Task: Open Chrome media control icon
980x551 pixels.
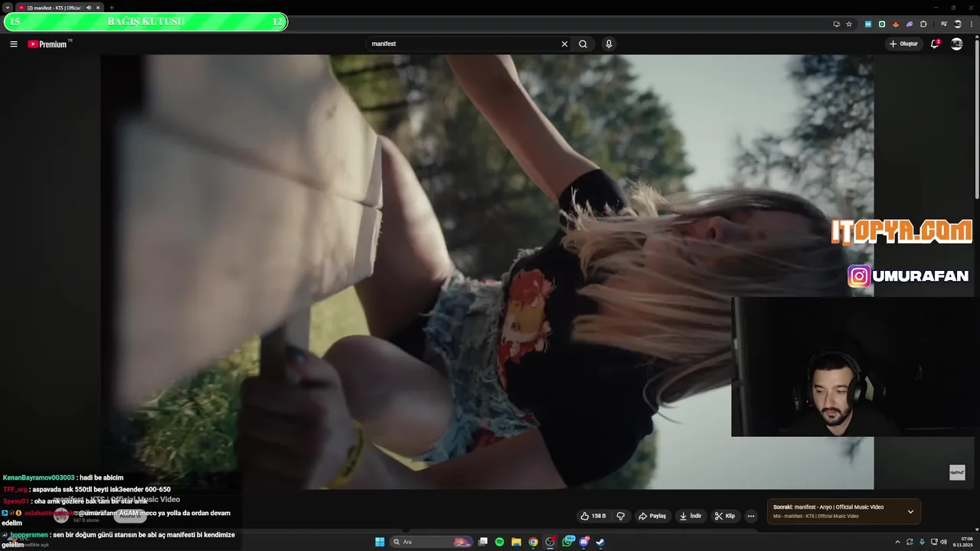Action: (x=944, y=24)
